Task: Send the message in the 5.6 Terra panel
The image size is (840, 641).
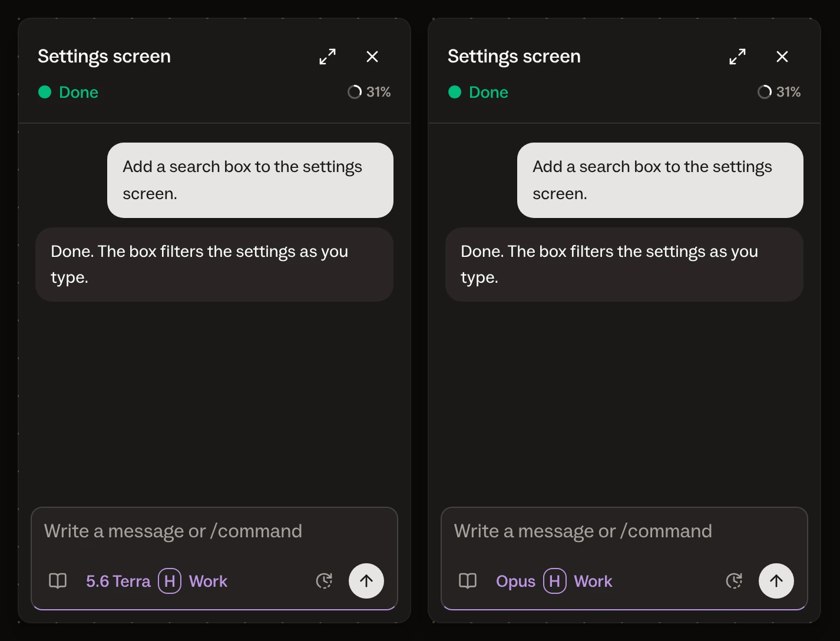Action: pyautogui.click(x=366, y=581)
